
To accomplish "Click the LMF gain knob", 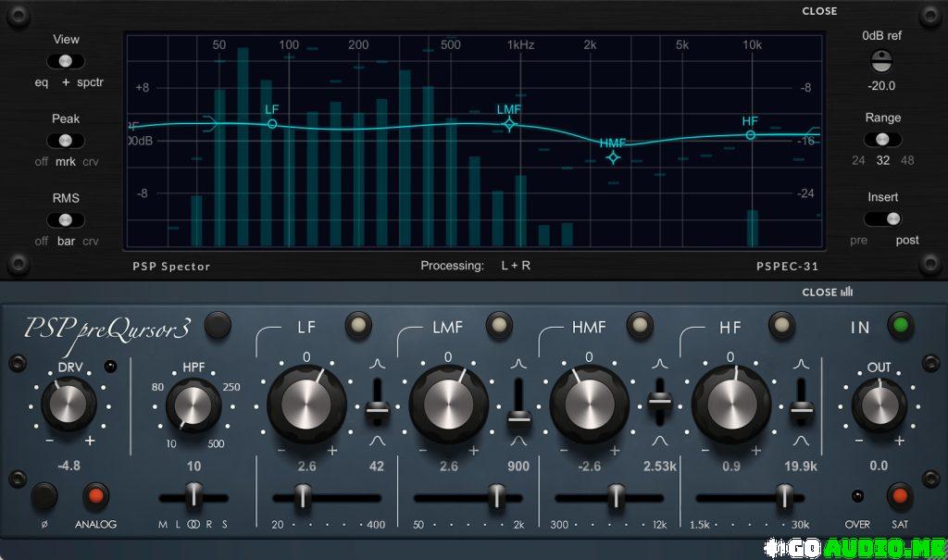I will point(448,404).
